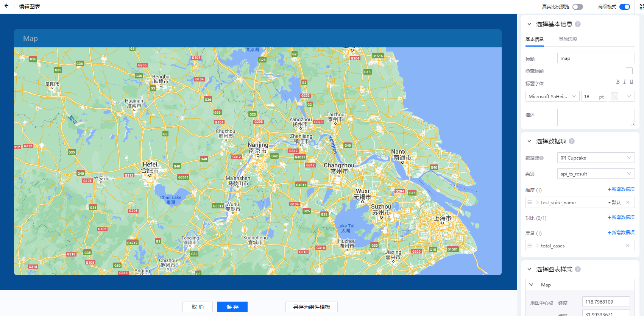Click the 标题 input containing map
644x316 pixels.
tap(596, 58)
